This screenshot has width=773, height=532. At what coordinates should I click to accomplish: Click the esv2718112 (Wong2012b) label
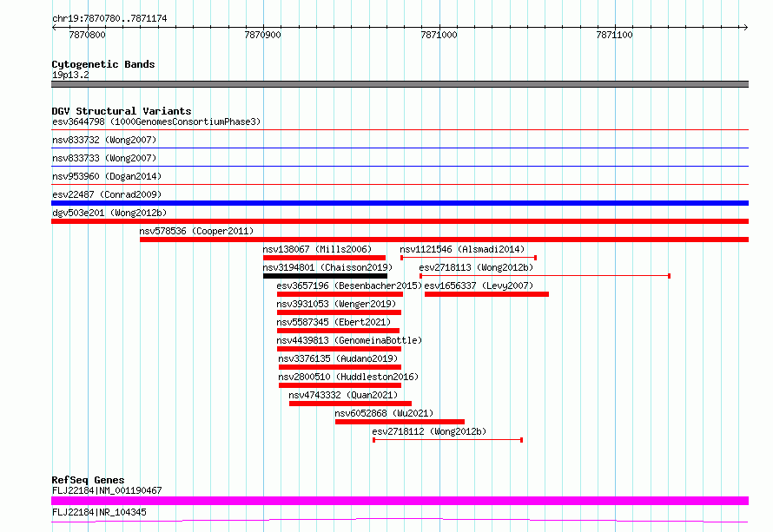(x=429, y=431)
